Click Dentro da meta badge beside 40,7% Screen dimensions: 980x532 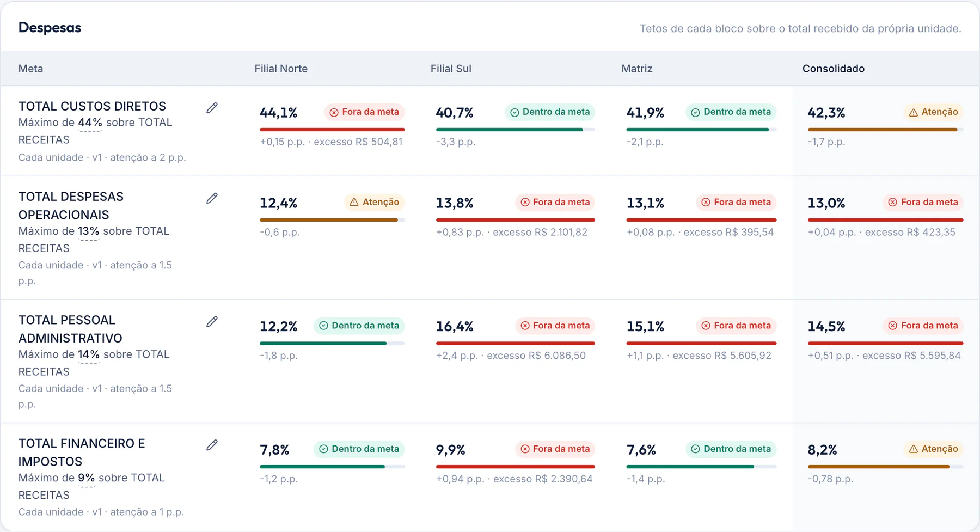pos(550,112)
